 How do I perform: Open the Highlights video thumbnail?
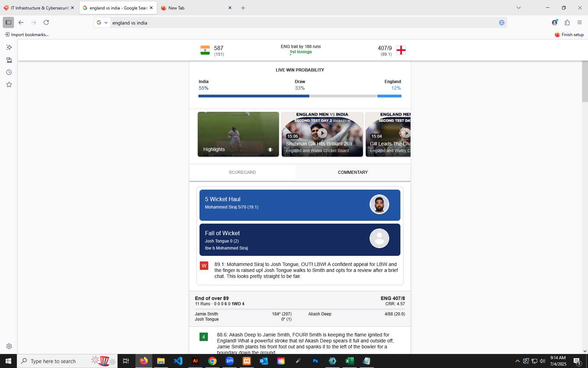(x=238, y=134)
